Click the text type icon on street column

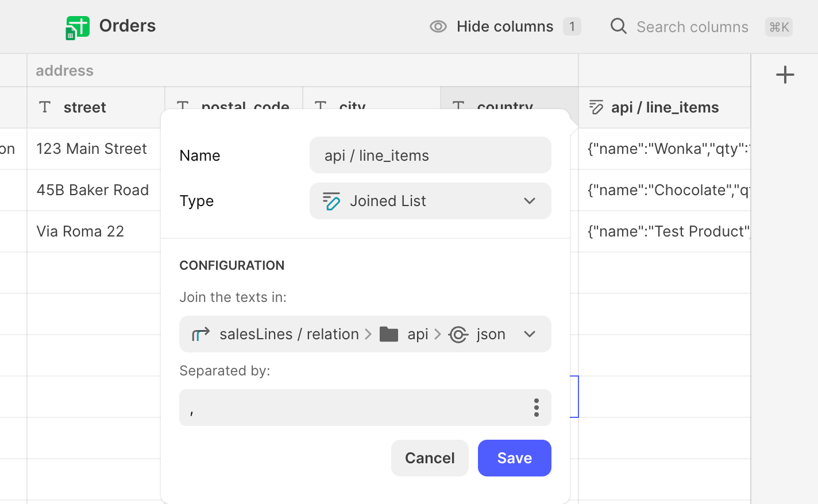pyautogui.click(x=45, y=107)
